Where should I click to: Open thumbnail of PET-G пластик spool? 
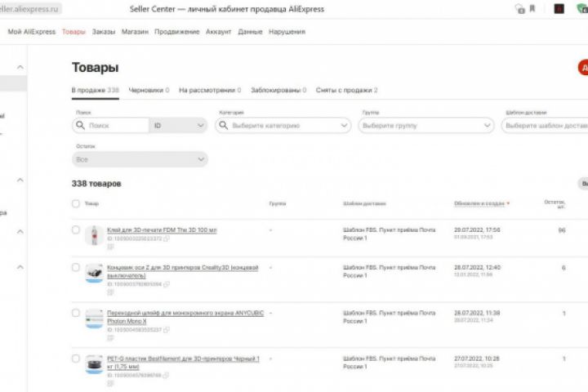pyautogui.click(x=94, y=364)
